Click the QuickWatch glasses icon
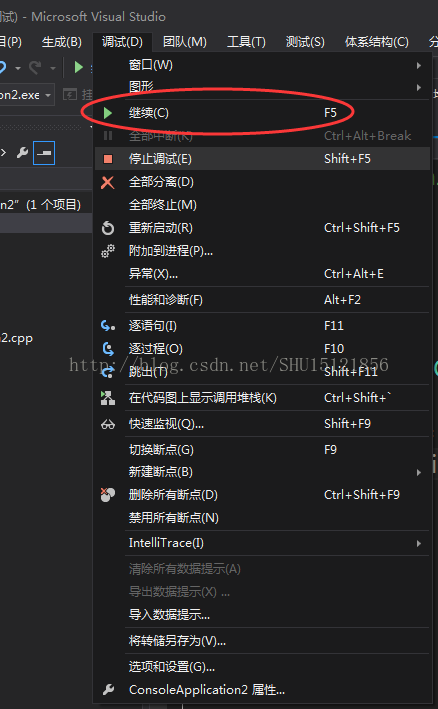 click(108, 424)
